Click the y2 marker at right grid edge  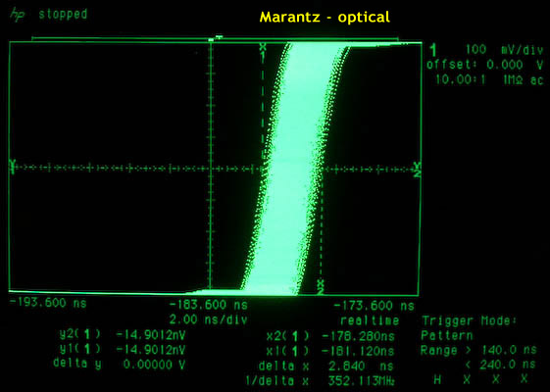[x=417, y=170]
